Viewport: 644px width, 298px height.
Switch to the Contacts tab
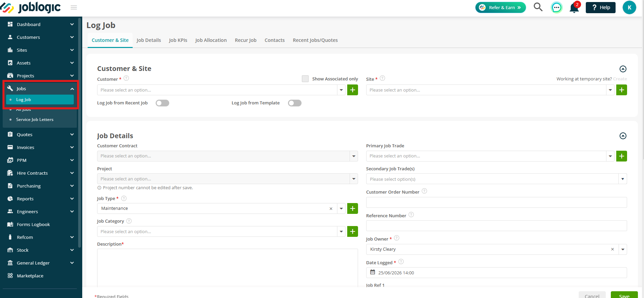(274, 40)
